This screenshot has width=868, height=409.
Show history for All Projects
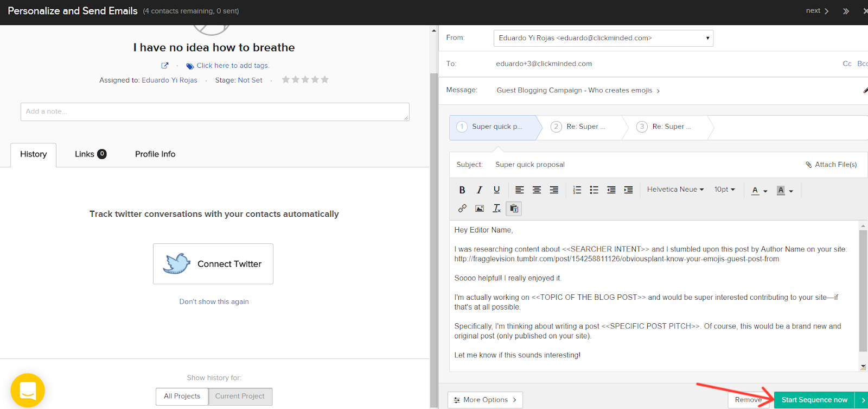(182, 397)
